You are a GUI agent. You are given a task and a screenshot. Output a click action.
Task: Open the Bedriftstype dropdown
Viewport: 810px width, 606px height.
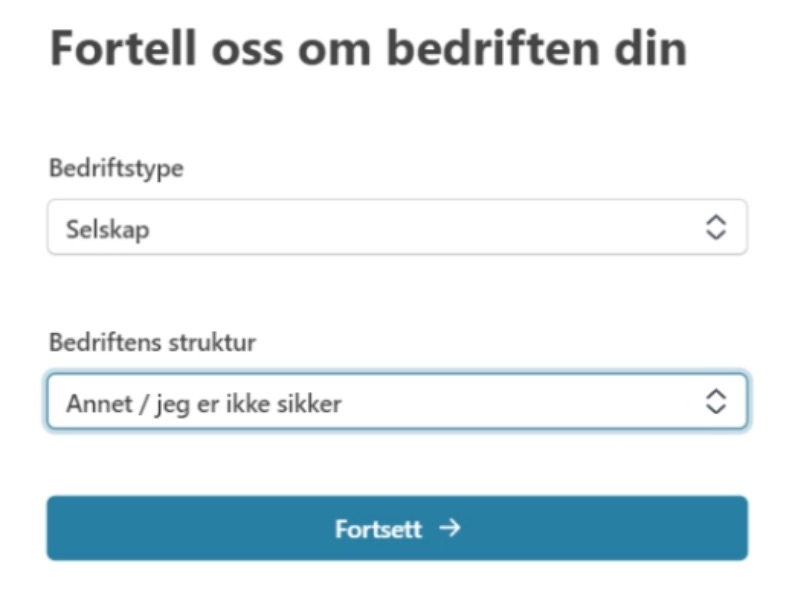click(x=396, y=227)
